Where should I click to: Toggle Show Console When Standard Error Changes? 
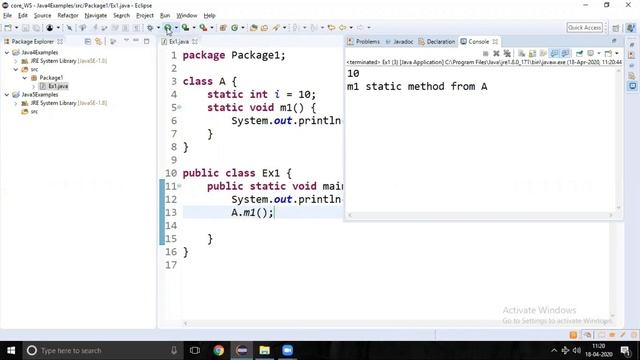565,53
